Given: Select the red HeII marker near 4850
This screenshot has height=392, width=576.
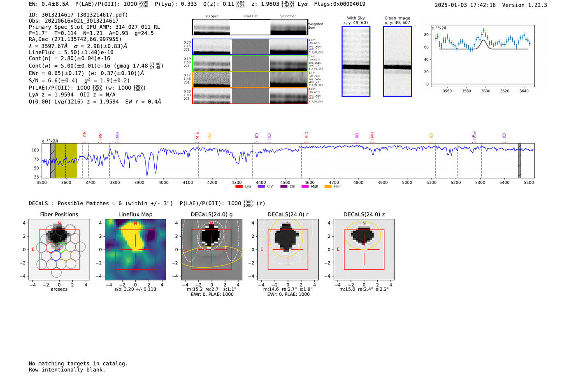Looking at the screenshot, I should click(x=372, y=136).
